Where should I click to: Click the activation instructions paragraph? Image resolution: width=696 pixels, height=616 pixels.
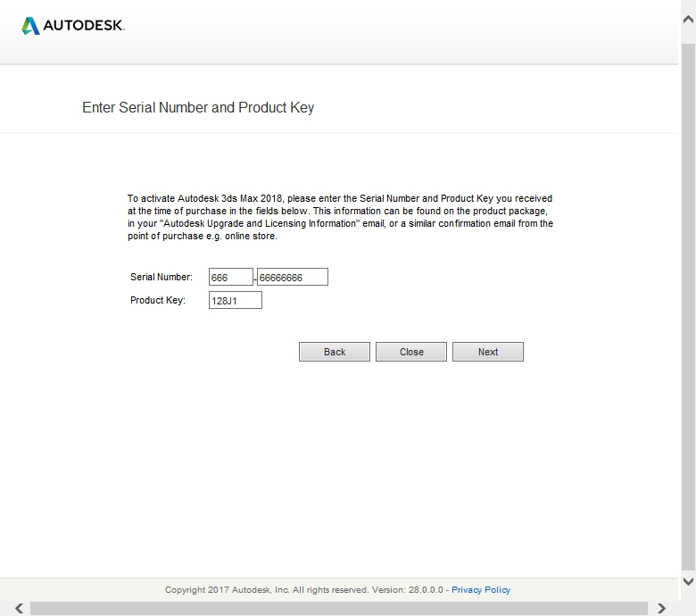coord(339,217)
